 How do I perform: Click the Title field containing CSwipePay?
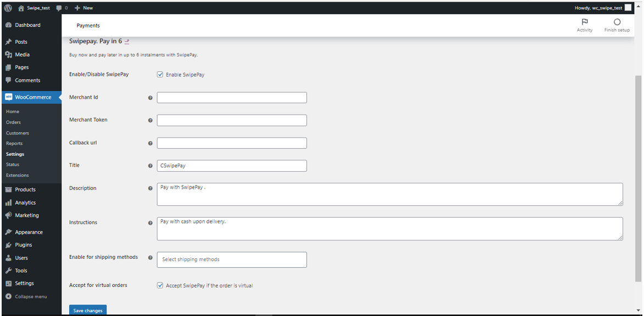232,166
